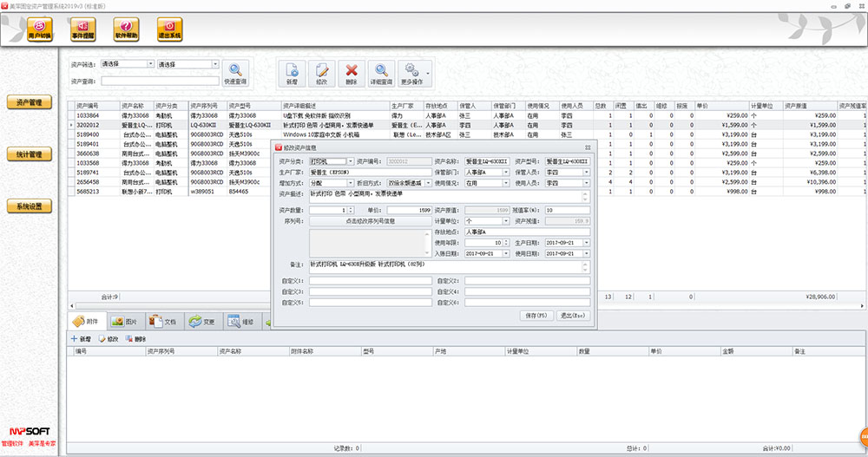Open the 折旧方式 depreciation method dropdown

427,184
